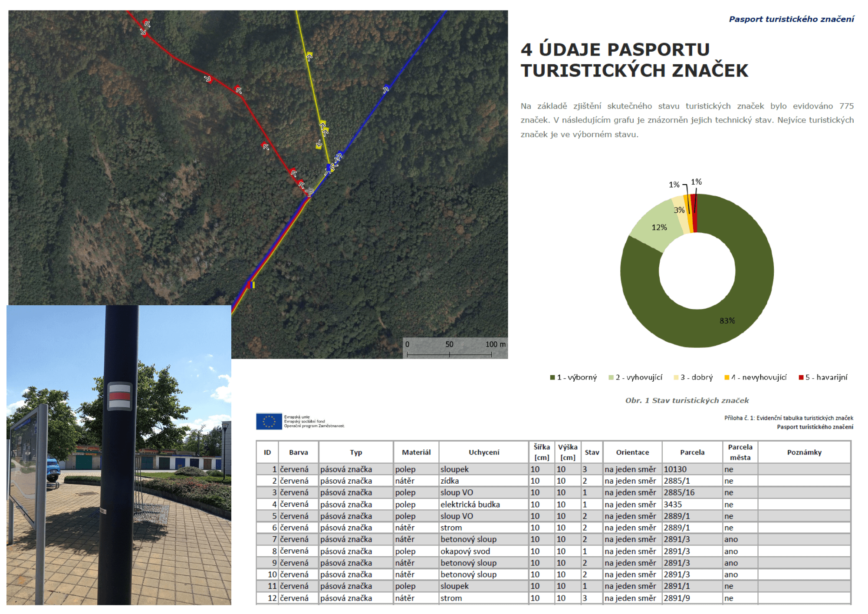Click the grey signpost marker at trail junction
The height and width of the screenshot is (614, 868).
309,191
